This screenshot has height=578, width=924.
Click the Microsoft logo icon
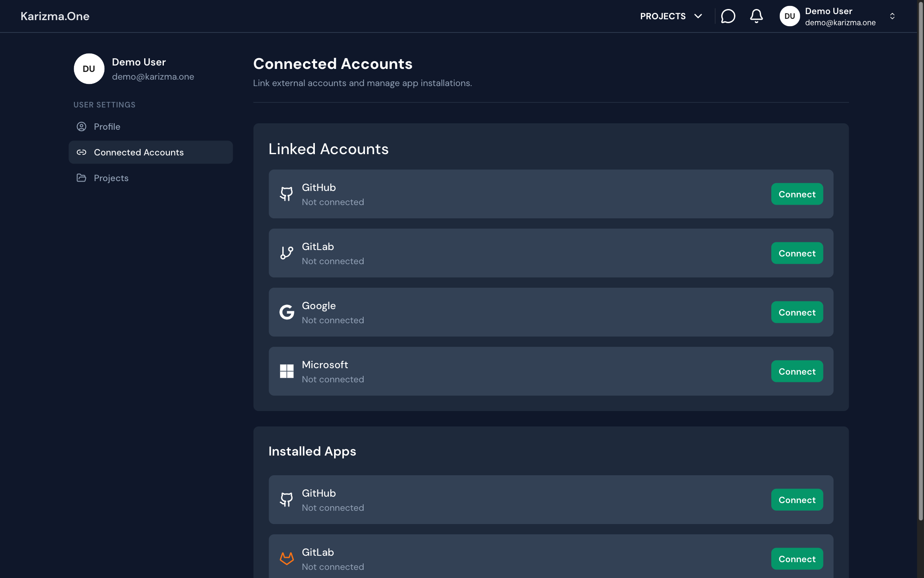[287, 371]
